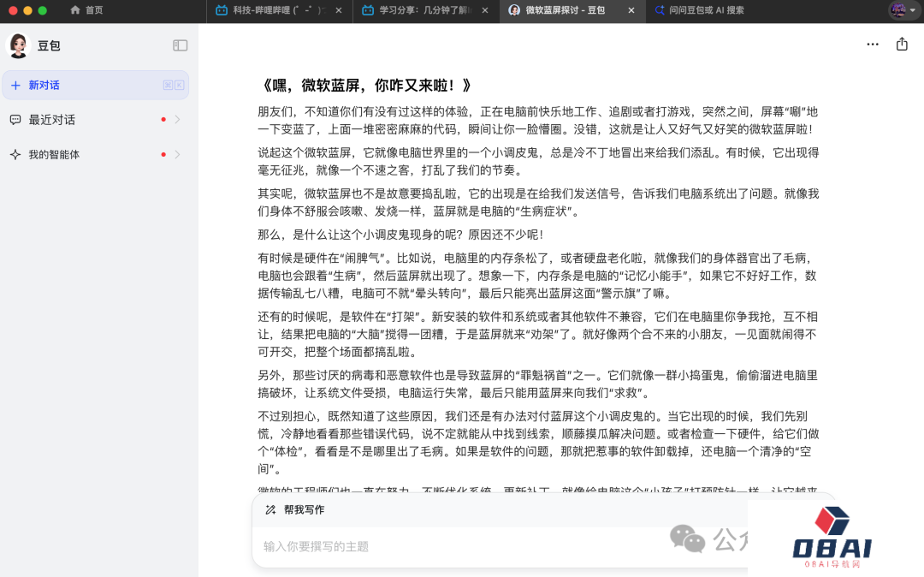The image size is (924, 577).
Task: Click the home icon in the tab bar
Action: pos(76,10)
